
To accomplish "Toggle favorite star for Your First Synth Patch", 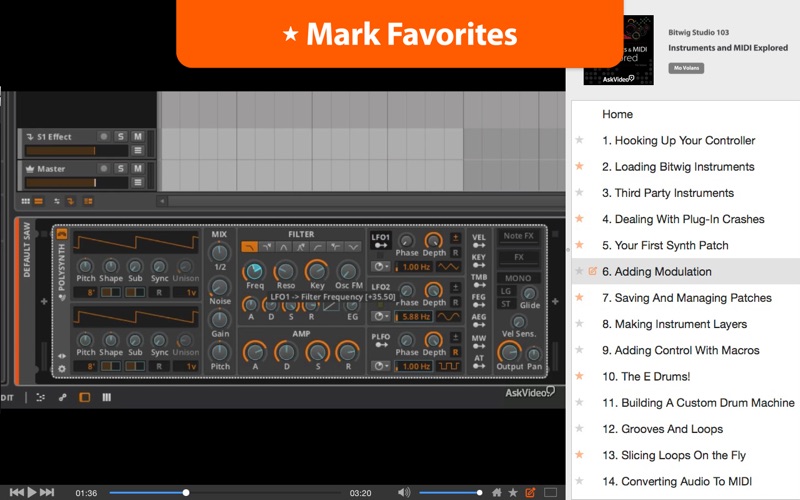I will click(x=580, y=245).
